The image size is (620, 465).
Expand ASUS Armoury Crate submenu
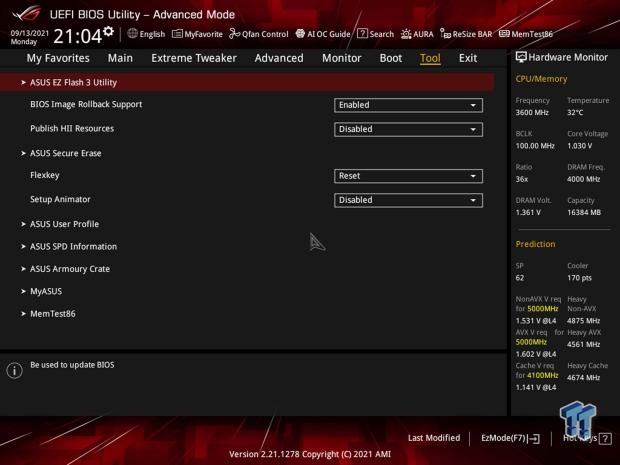pyautogui.click(x=70, y=269)
